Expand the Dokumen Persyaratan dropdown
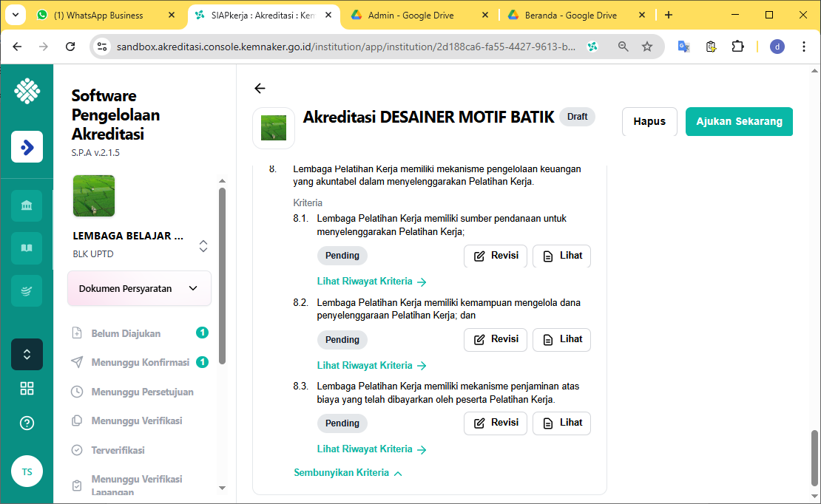Image resolution: width=821 pixels, height=504 pixels. (139, 288)
